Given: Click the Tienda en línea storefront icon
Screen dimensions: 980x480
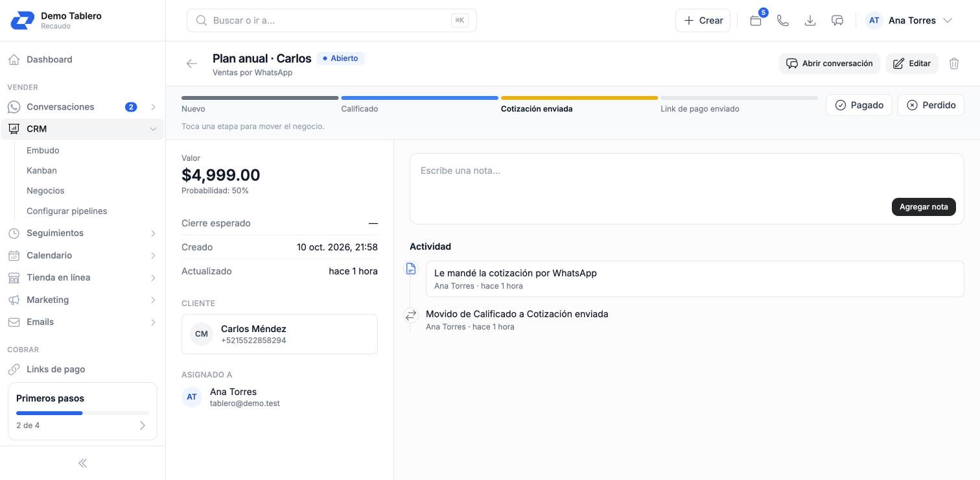Looking at the screenshot, I should pos(14,278).
